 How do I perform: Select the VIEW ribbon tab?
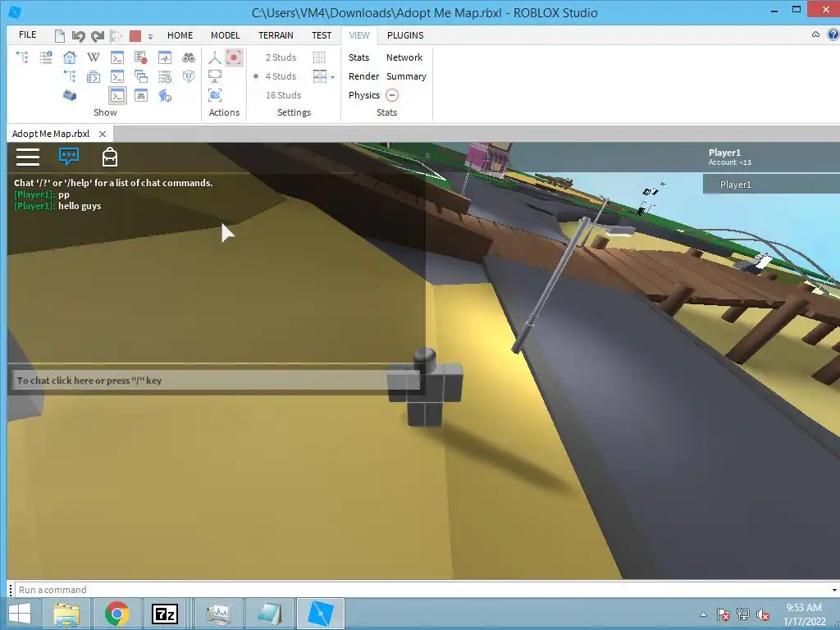coord(359,35)
